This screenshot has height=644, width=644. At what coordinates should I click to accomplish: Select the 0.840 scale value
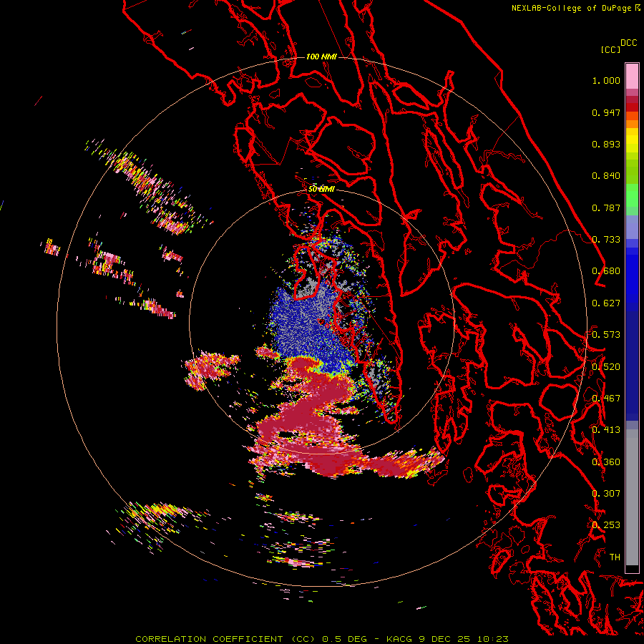click(606, 176)
